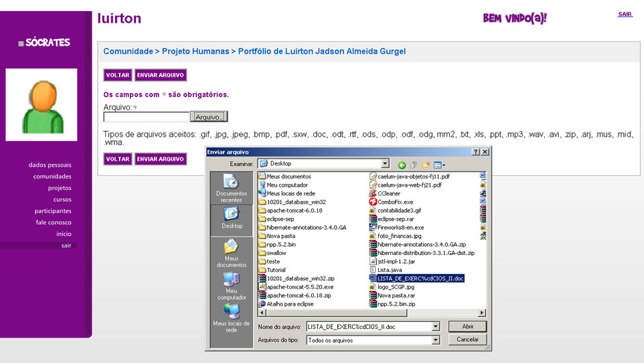This screenshot has height=363, width=644.
Task: Open the View Menu icon in dialog toolbar
Action: [439, 165]
